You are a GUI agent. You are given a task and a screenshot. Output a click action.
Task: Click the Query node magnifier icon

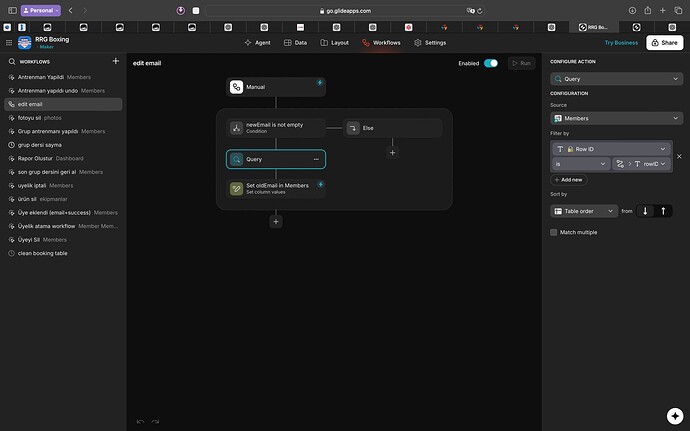coord(236,159)
